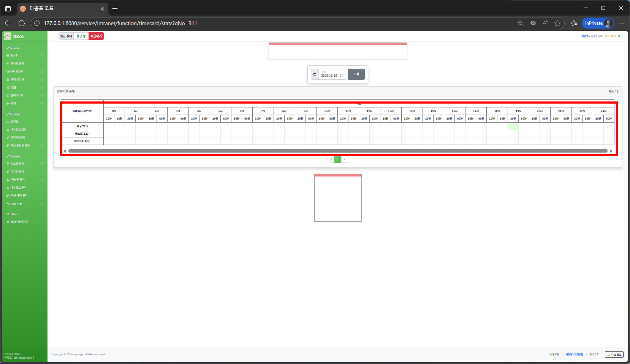This screenshot has height=364, width=630.
Task: Click the 개인정보처리방침 footer link
Action: [574, 354]
